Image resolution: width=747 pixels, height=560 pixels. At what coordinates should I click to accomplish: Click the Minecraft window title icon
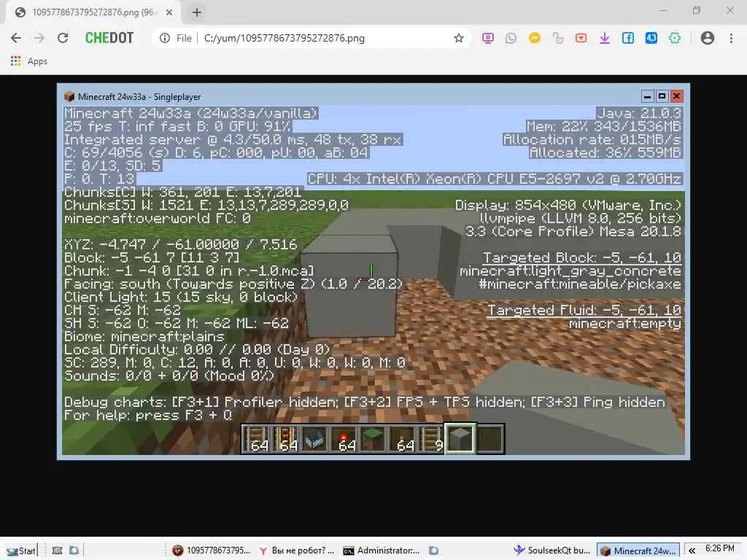[69, 97]
